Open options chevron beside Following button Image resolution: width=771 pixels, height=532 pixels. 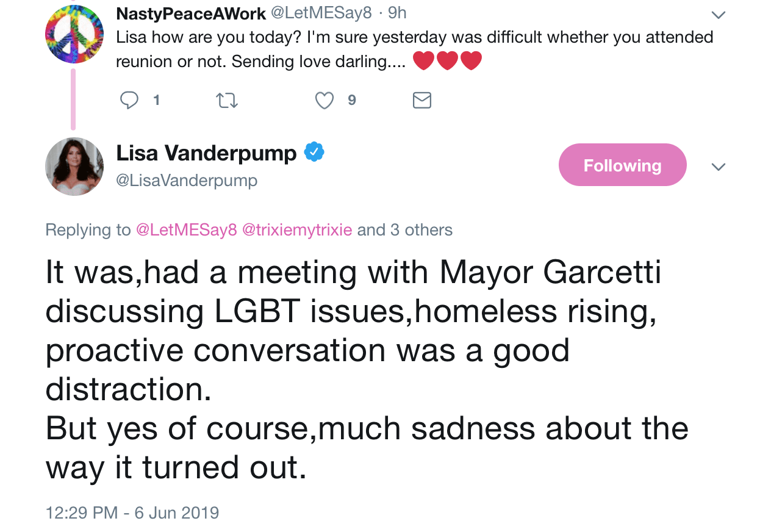[x=719, y=167]
